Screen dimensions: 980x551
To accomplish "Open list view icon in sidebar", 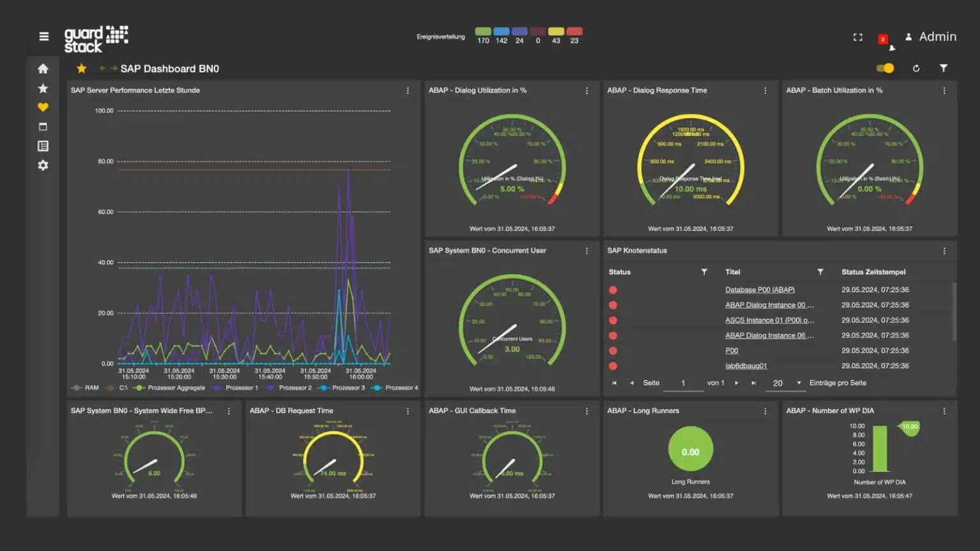I will pyautogui.click(x=43, y=146).
